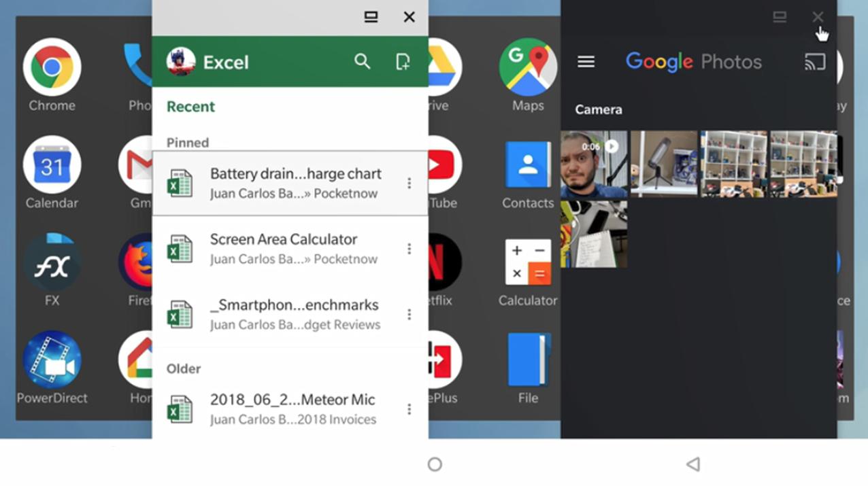Open the Firefox app icon
This screenshot has width=868, height=486.
tap(136, 262)
